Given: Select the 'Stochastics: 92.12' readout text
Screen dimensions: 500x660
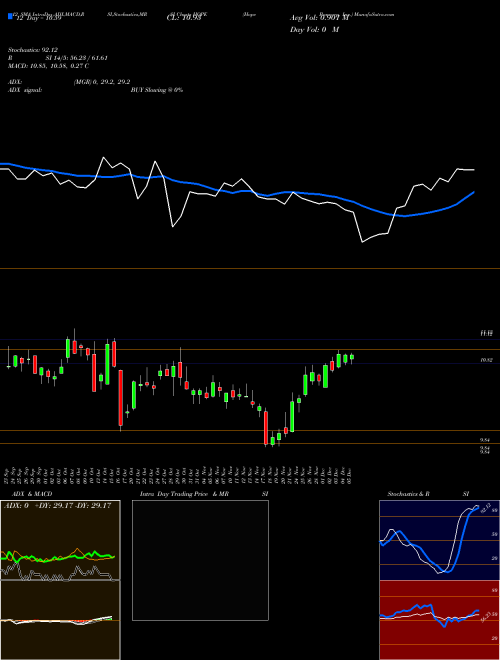Looking at the screenshot, I should (x=32, y=50).
